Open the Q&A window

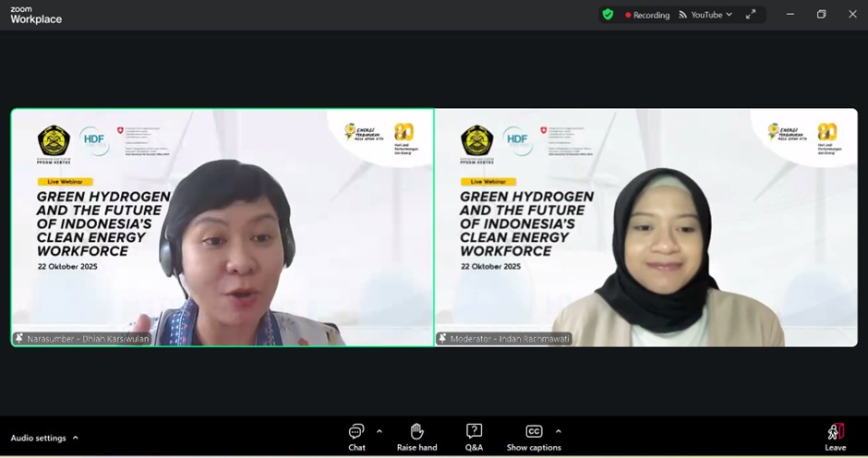(474, 432)
